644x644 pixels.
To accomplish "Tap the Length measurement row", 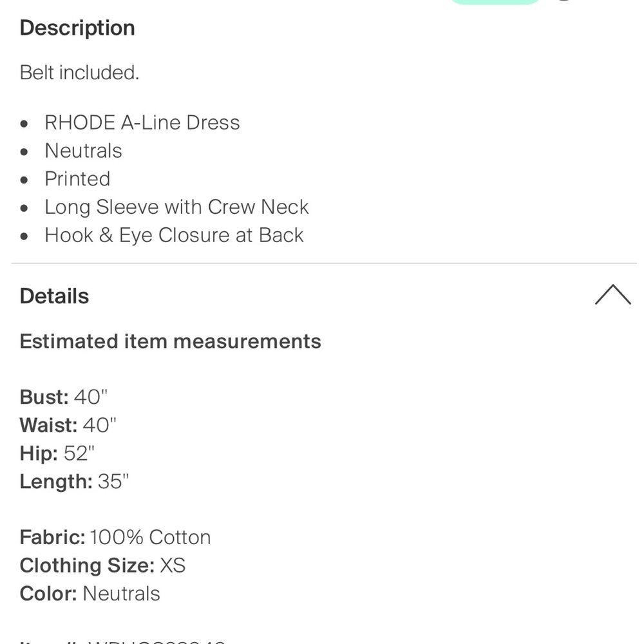I will [x=74, y=481].
